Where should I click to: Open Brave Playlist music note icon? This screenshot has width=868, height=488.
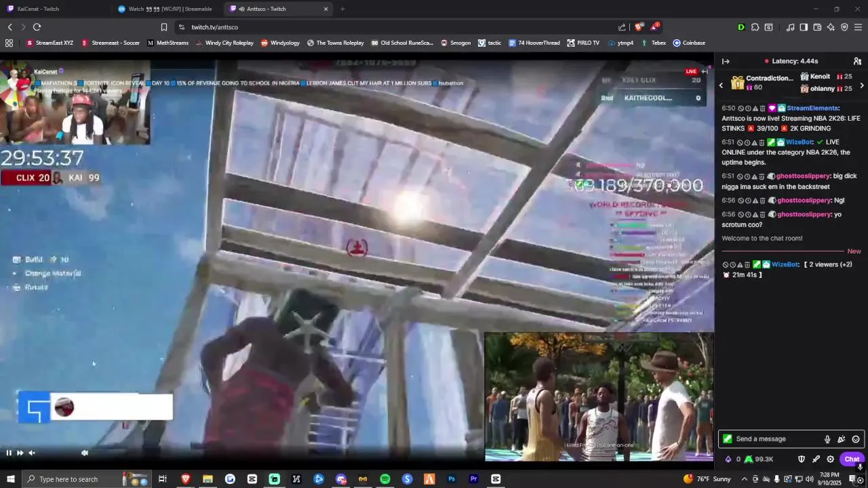(x=790, y=27)
